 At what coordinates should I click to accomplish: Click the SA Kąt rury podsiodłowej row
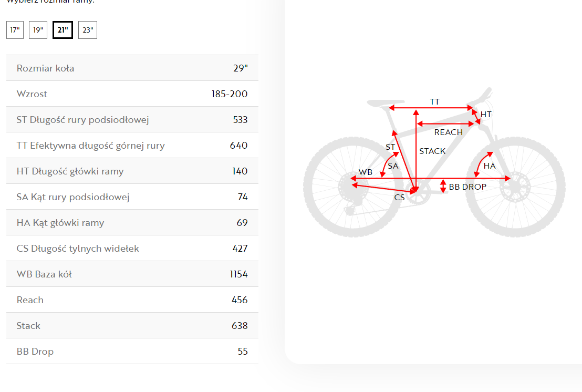(132, 197)
